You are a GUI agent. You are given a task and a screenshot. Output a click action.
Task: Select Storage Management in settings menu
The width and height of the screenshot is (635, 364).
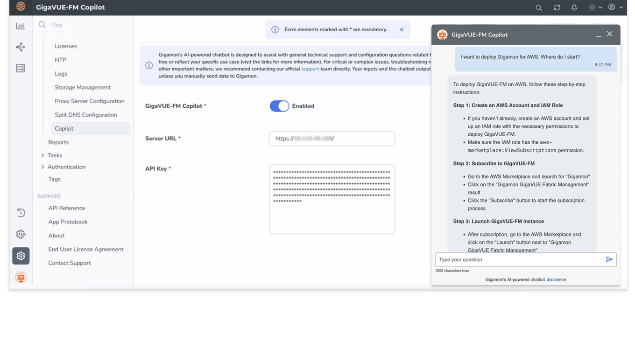(x=83, y=87)
